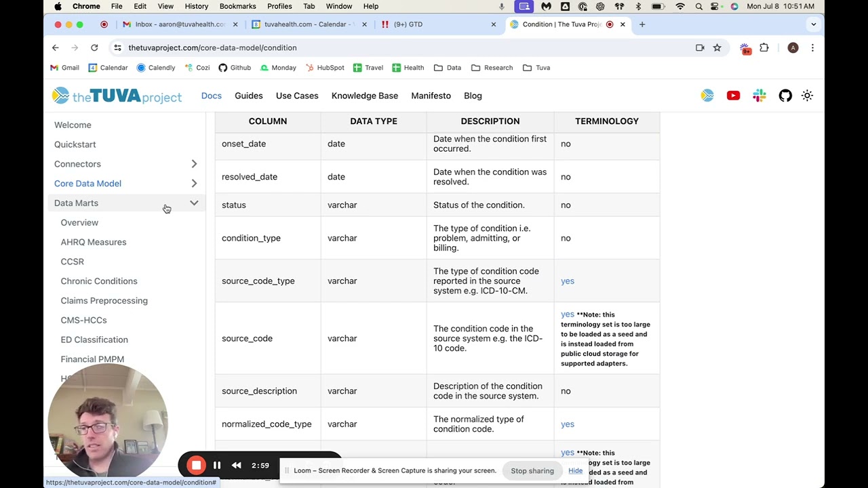Image resolution: width=868 pixels, height=488 pixels.
Task: Switch to the (9+) GTD tab
Action: pos(439,24)
